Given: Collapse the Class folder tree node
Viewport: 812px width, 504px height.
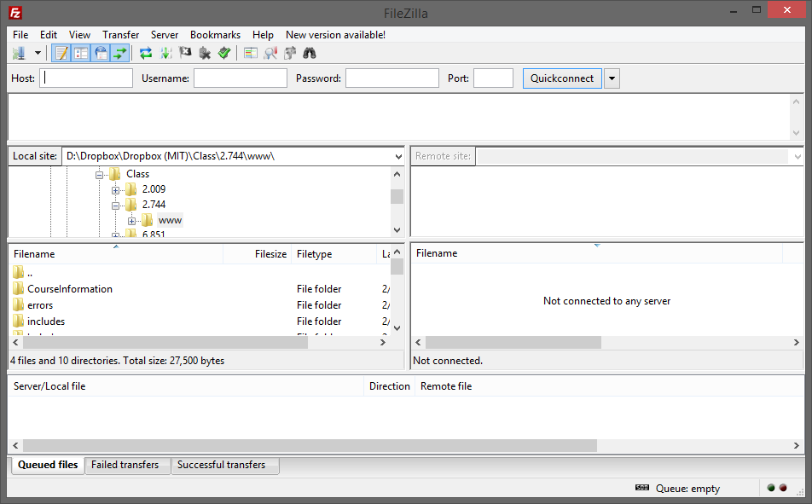Looking at the screenshot, I should [x=100, y=174].
